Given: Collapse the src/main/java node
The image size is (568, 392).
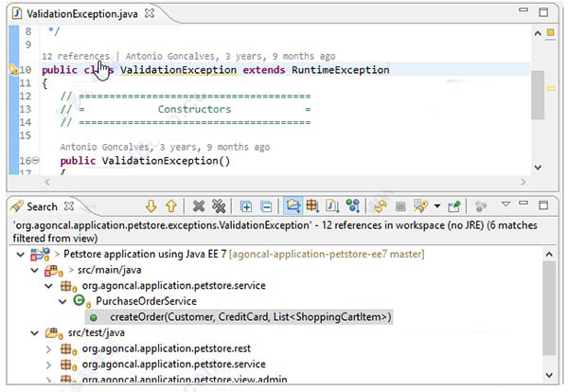Looking at the screenshot, I should [x=35, y=270].
